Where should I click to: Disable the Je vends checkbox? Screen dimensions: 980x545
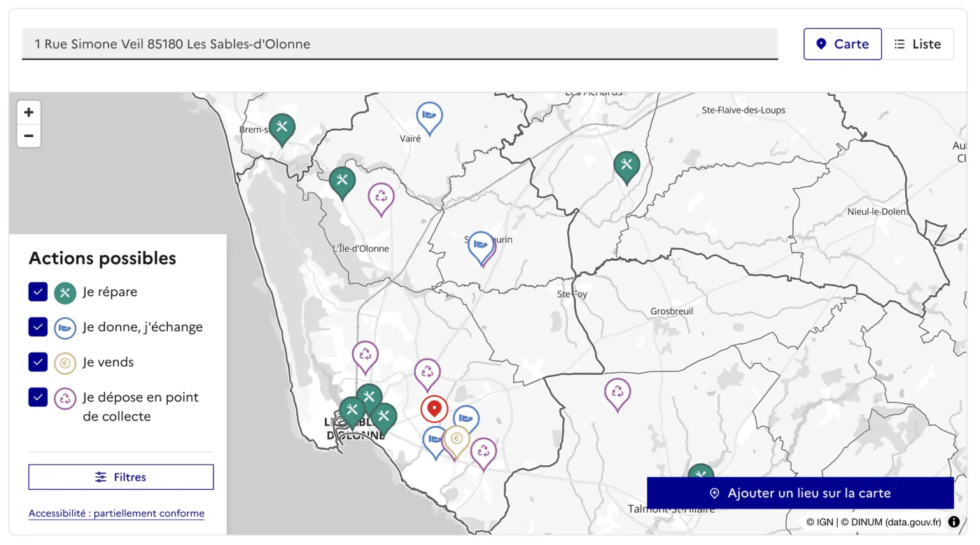(38, 362)
